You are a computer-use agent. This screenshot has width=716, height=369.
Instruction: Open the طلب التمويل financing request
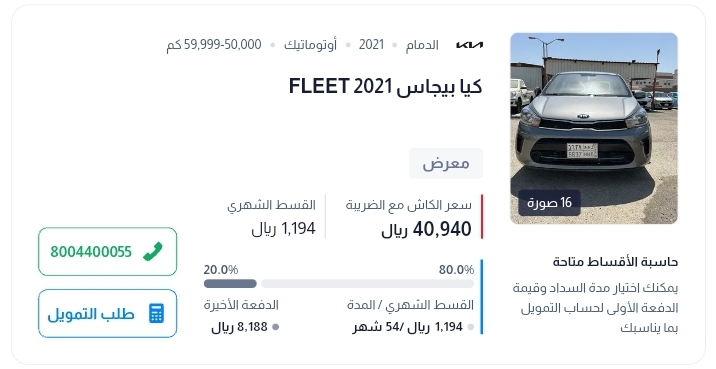pyautogui.click(x=108, y=314)
